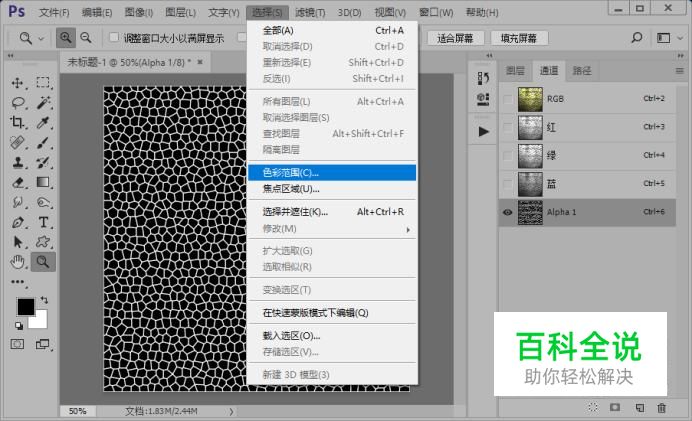This screenshot has width=692, height=421.
Task: Select the Horizontal Type tool
Action: (44, 222)
